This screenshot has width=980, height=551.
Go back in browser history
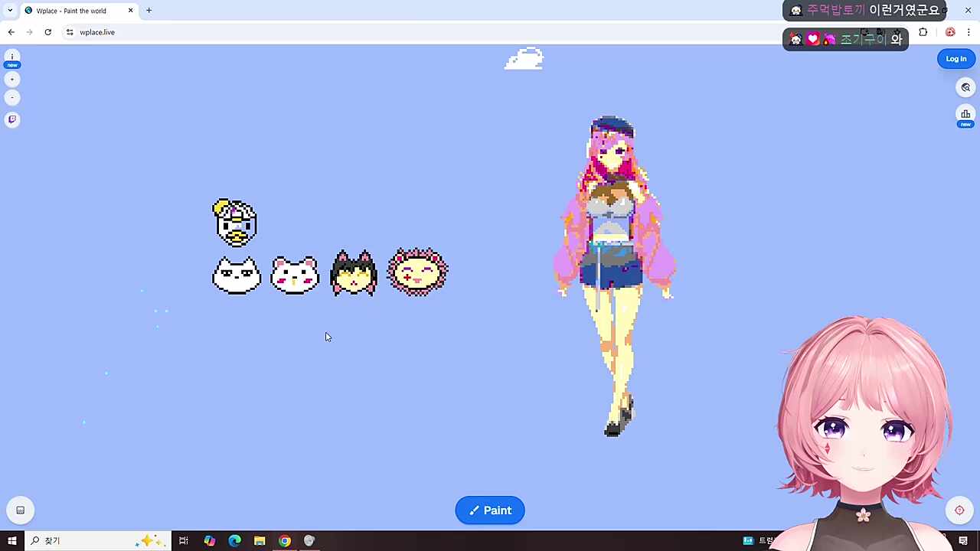pyautogui.click(x=11, y=32)
